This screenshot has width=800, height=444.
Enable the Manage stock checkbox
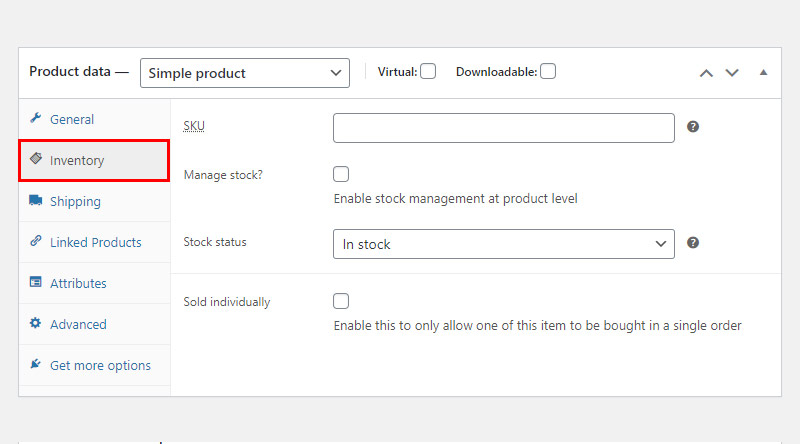[341, 174]
